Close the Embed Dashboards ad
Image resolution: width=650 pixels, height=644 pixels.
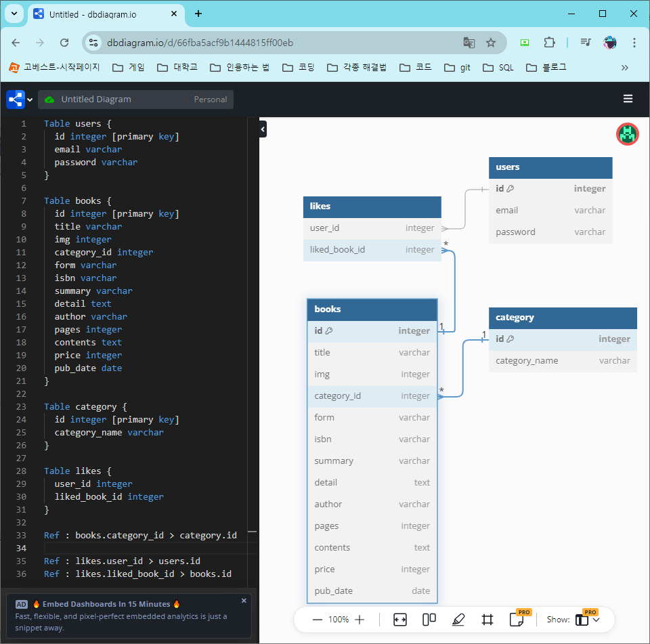pyautogui.click(x=244, y=601)
